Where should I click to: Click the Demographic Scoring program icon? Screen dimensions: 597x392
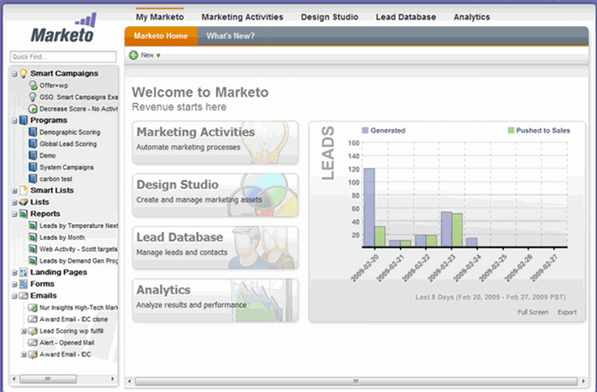[x=33, y=132]
